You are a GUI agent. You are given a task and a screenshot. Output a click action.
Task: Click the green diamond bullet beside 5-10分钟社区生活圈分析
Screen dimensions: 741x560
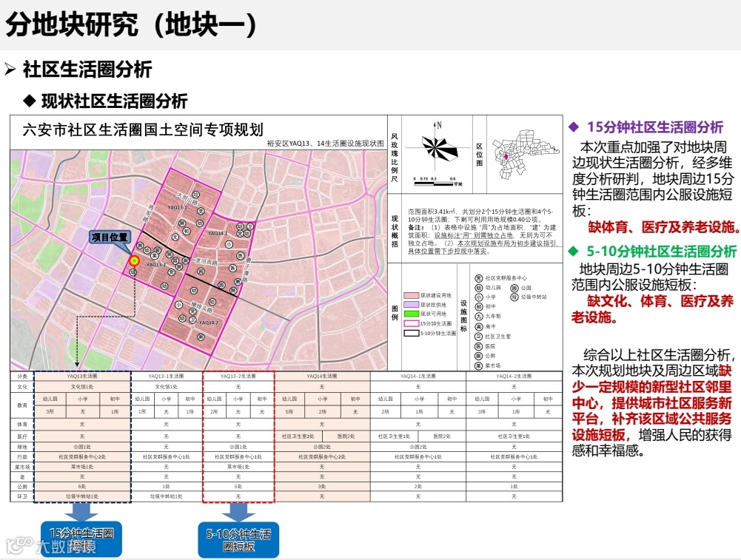click(574, 252)
